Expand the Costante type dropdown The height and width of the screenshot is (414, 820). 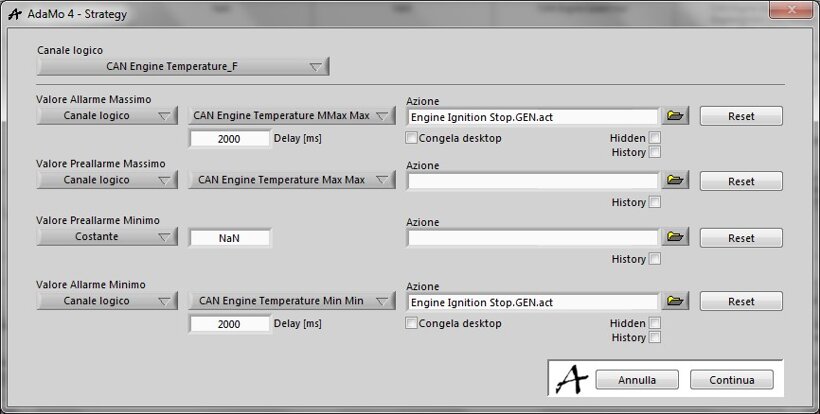[107, 238]
